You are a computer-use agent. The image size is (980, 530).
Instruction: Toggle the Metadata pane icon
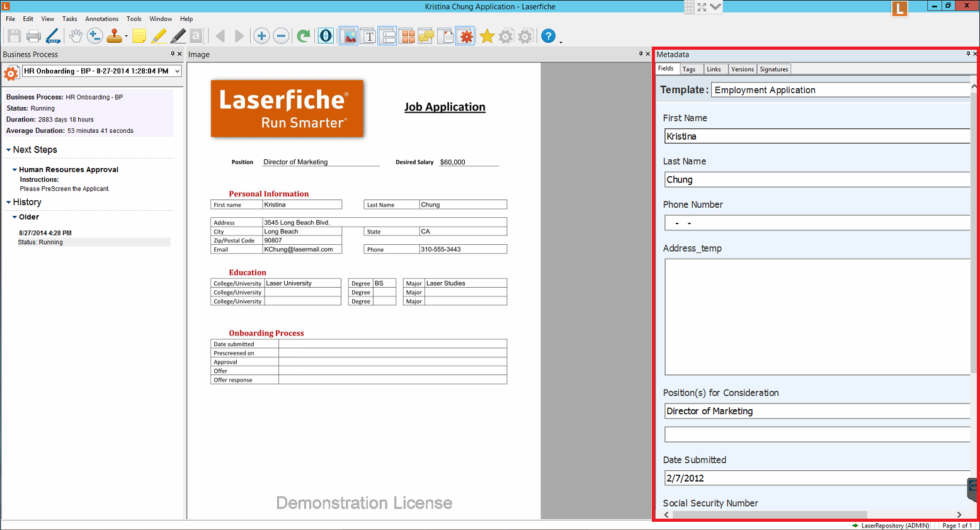(x=388, y=36)
